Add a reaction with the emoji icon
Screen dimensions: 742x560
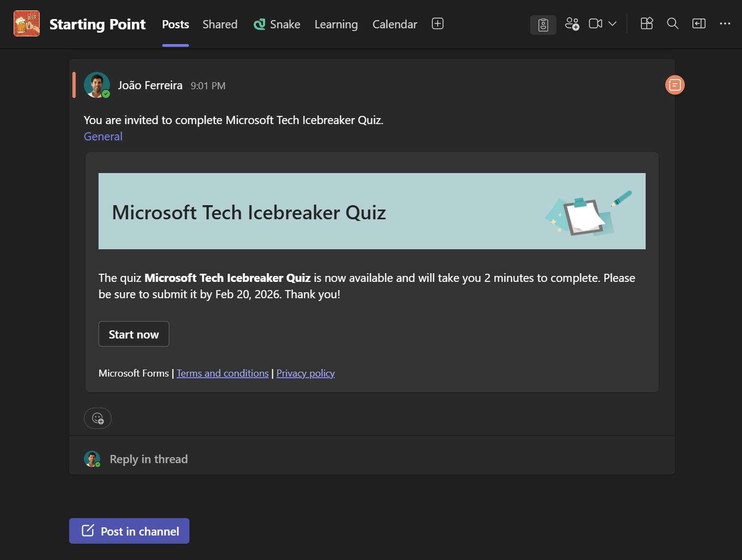point(97,418)
